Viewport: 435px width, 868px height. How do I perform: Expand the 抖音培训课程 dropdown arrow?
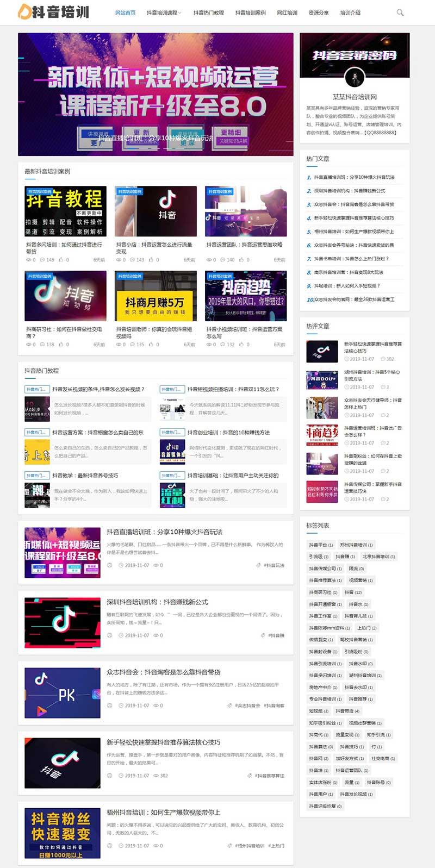click(x=180, y=13)
